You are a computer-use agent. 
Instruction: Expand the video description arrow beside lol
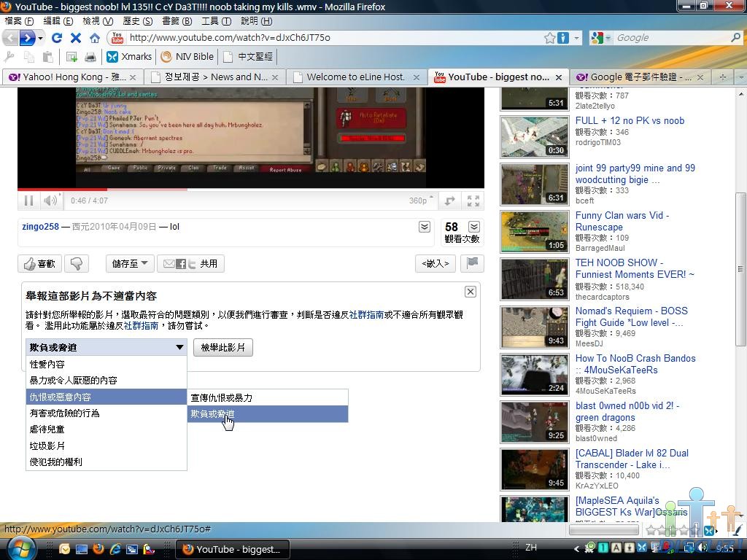tap(425, 227)
